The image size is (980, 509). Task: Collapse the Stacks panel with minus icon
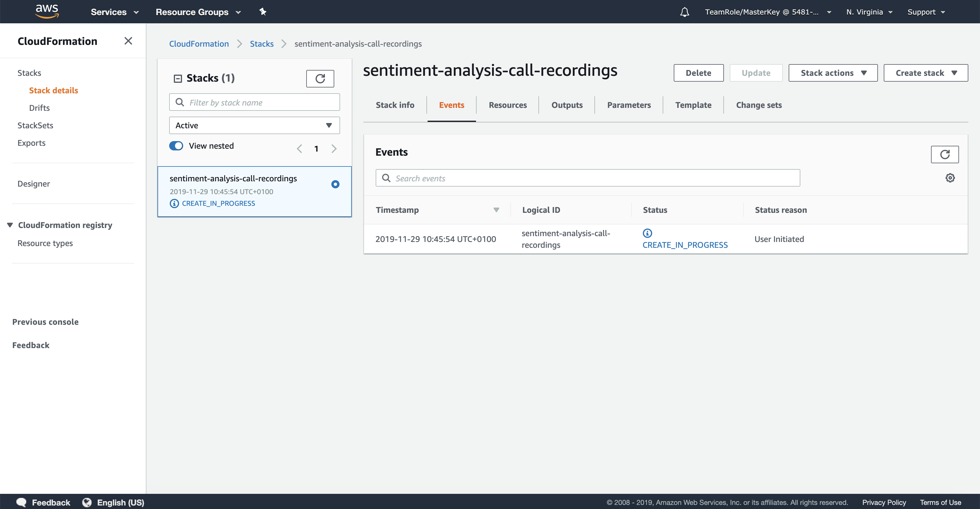tap(178, 78)
